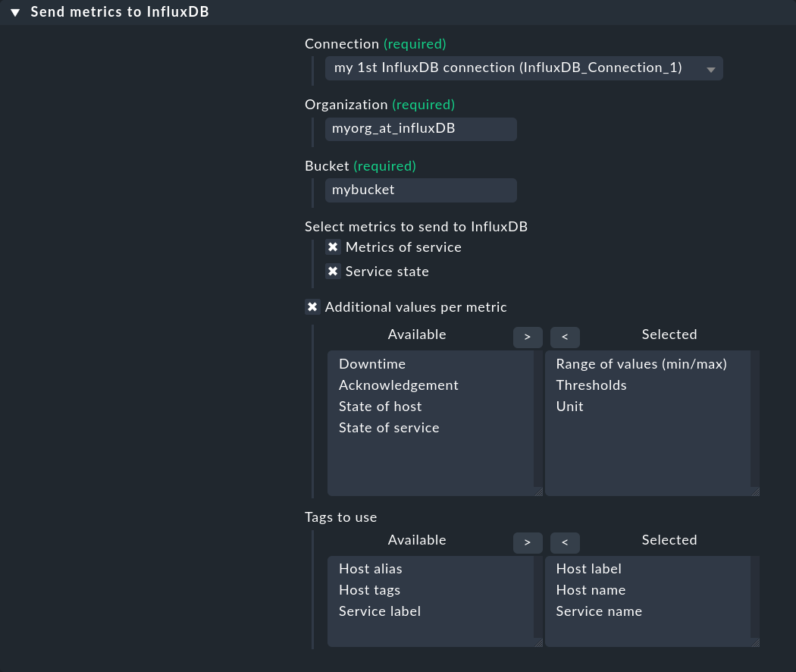Select Downtime in the Available list
This screenshot has height=672, width=796.
coord(372,364)
